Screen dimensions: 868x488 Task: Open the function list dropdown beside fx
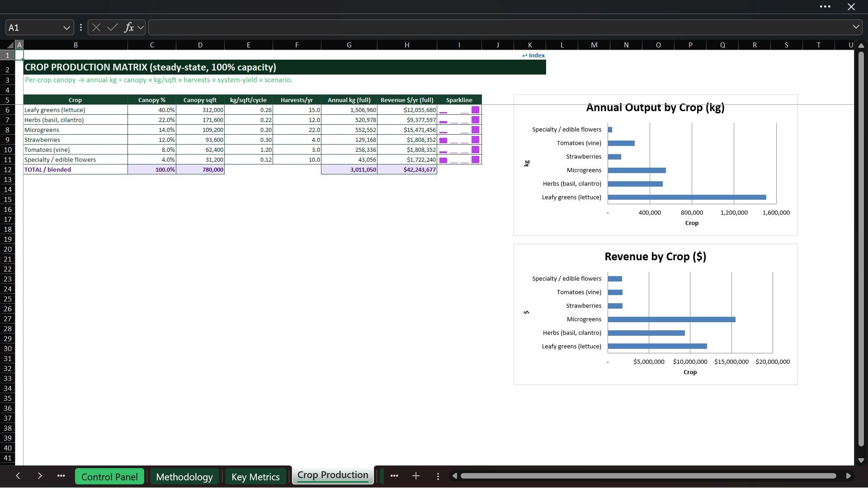click(141, 28)
